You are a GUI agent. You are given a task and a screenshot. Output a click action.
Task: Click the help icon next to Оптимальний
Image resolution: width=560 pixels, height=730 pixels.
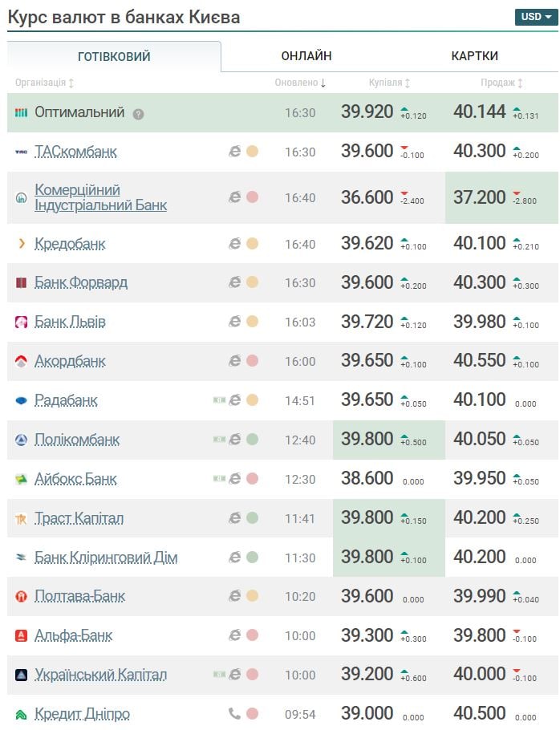(139, 114)
